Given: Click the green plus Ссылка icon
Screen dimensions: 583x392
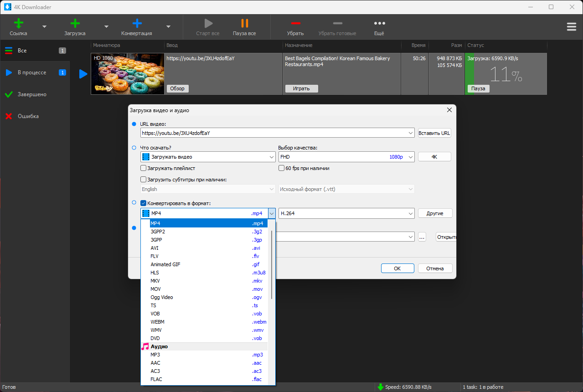Looking at the screenshot, I should tap(19, 24).
